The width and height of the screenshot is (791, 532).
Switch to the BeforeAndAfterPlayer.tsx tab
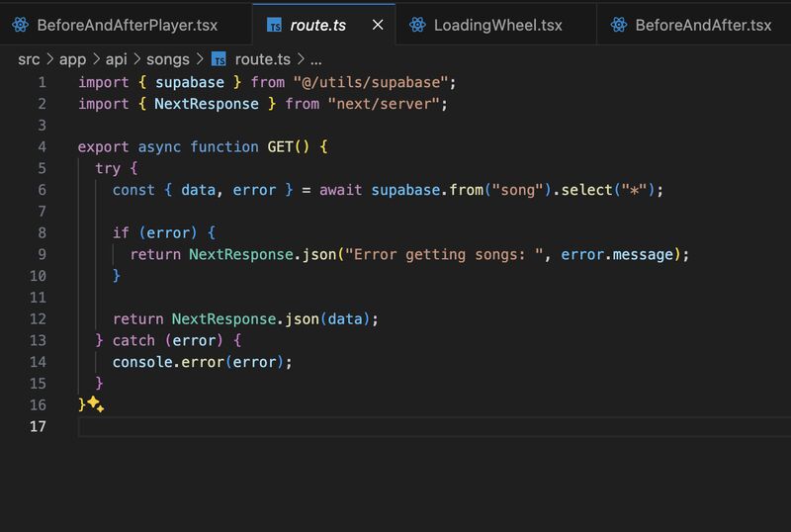pyautogui.click(x=127, y=25)
